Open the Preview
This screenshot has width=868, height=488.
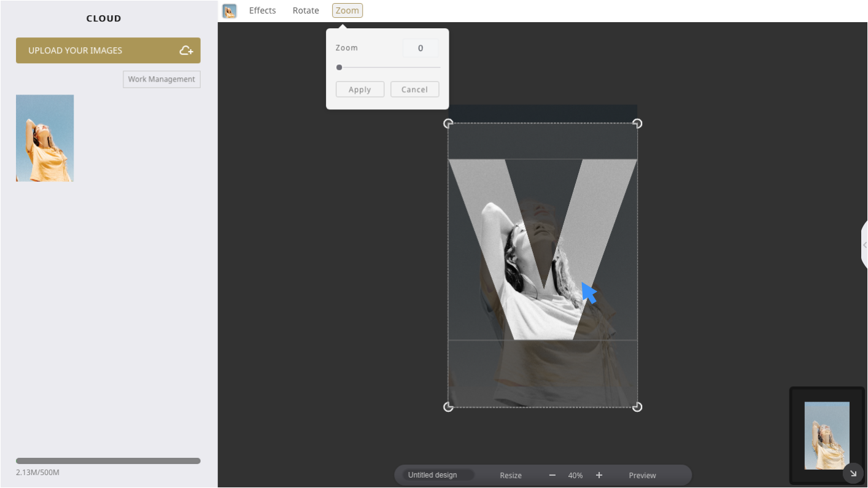[x=642, y=476]
